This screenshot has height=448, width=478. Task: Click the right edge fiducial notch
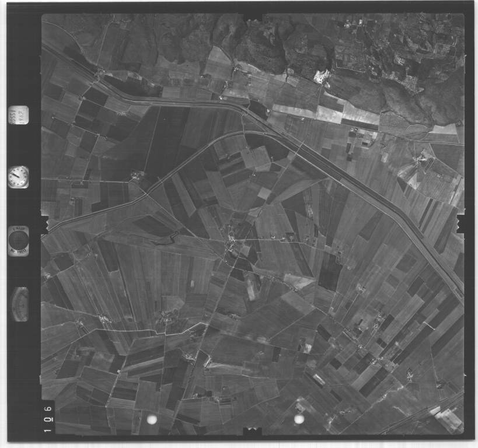[460, 223]
